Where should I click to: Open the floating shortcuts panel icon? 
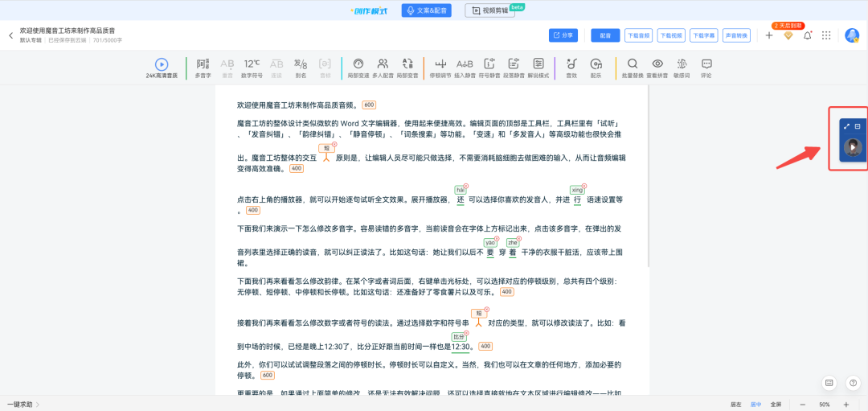(829, 382)
